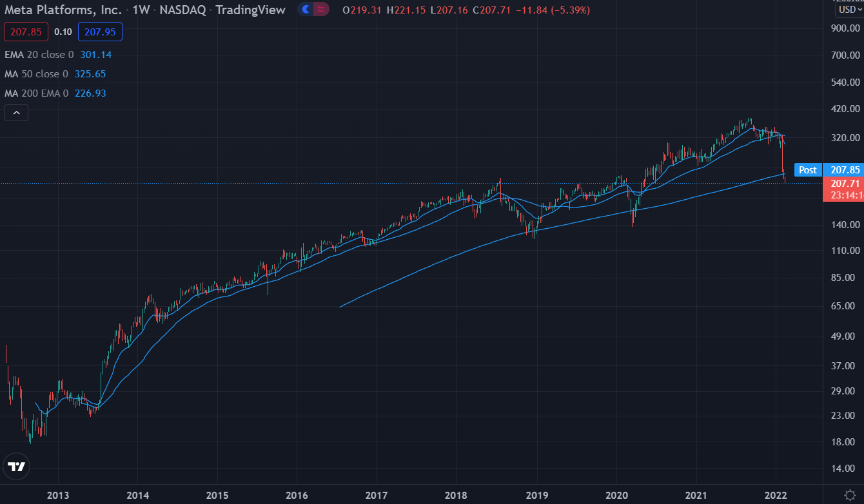This screenshot has height=504, width=864.
Task: Select the MA 50 close indicator legend
Action: (36, 74)
